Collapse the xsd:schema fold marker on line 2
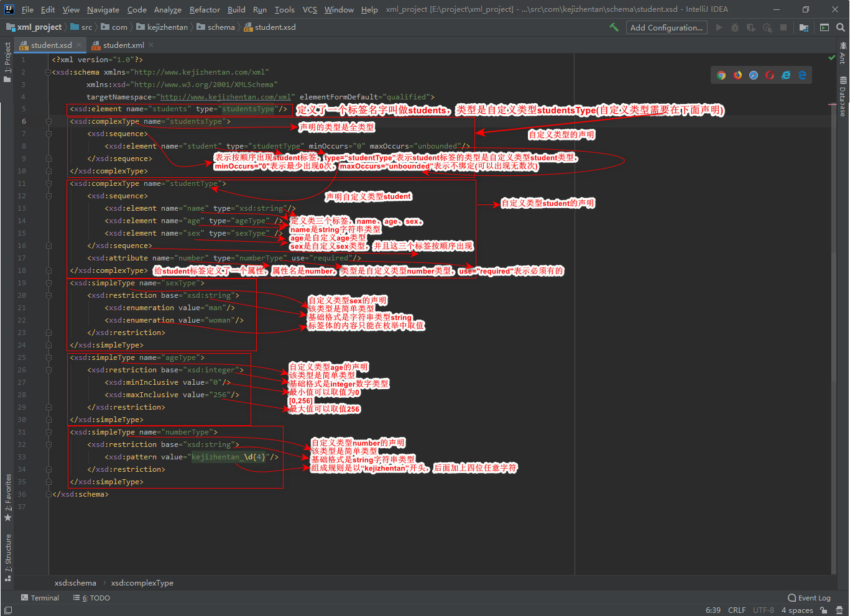Viewport: 850px width, 616px height. click(48, 72)
